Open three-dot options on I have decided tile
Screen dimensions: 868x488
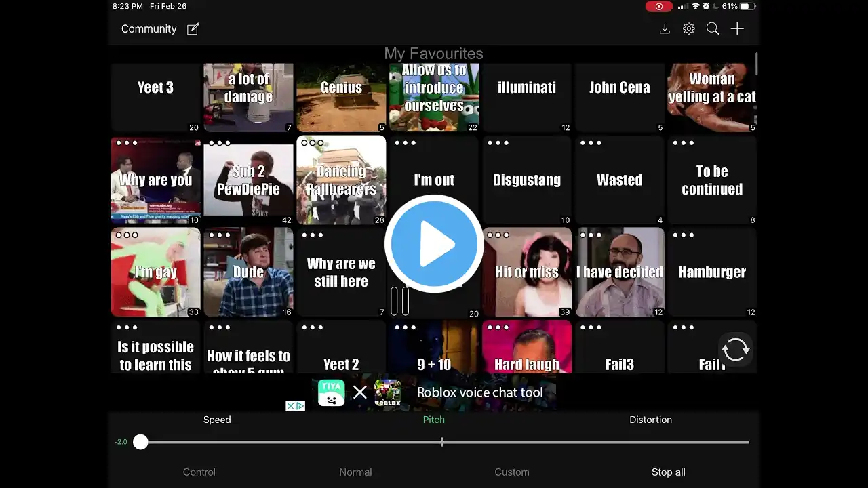591,235
